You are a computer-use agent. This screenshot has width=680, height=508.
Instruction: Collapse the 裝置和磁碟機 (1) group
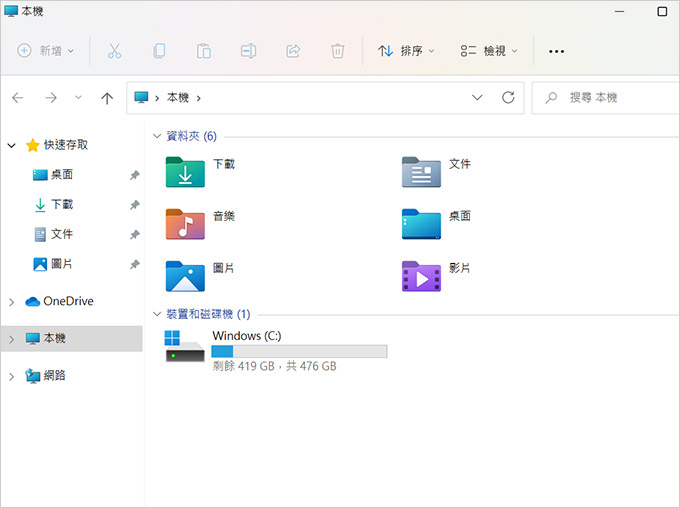tap(157, 314)
